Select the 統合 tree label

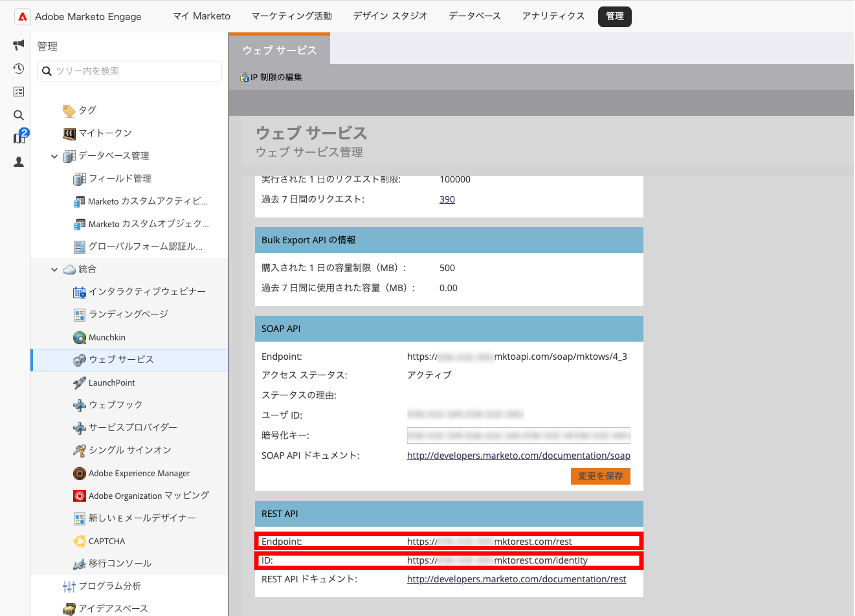coord(87,270)
